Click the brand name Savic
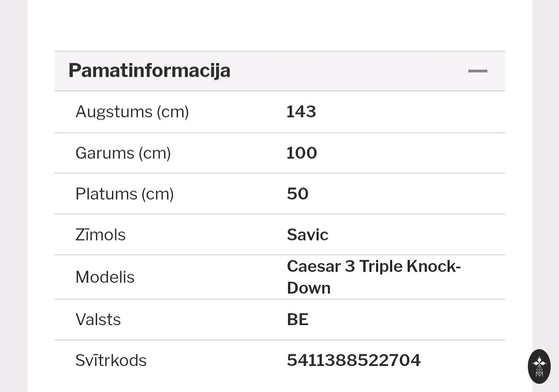 pos(307,235)
